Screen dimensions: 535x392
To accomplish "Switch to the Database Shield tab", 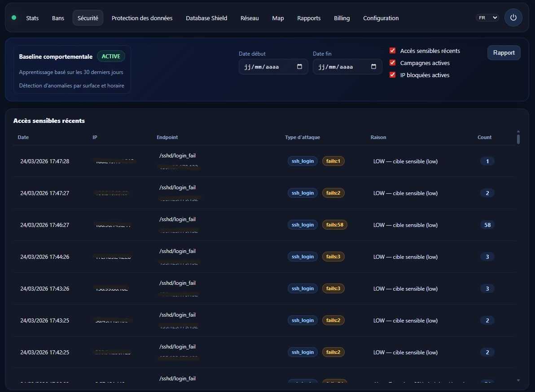I will coord(206,18).
